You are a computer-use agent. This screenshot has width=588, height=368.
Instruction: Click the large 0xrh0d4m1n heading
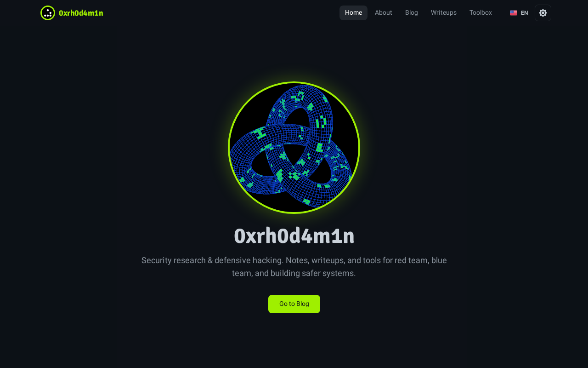[294, 236]
